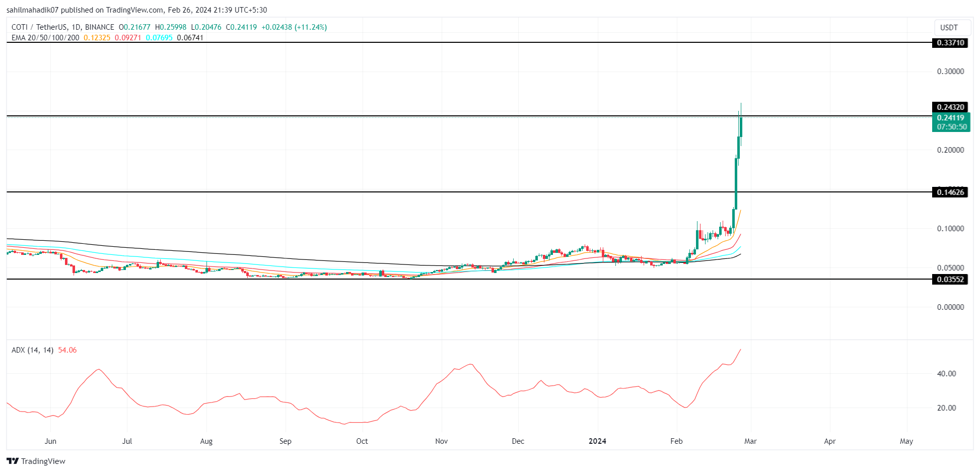
Task: Click the Sep label on time axis
Action: (x=286, y=441)
